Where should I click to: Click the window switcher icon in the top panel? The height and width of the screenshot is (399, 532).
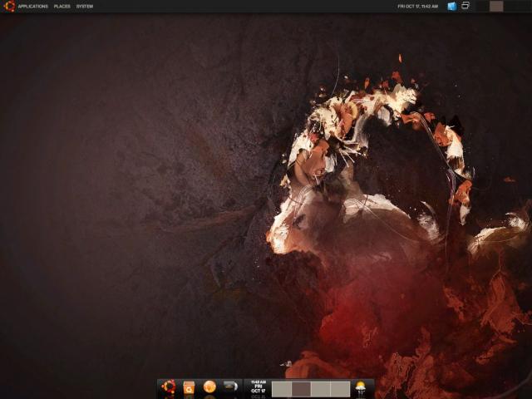[x=466, y=6]
